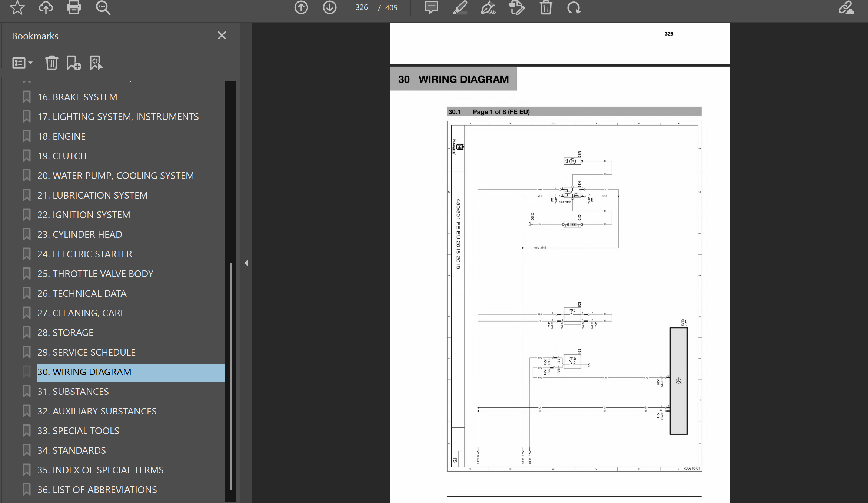Open bookmark 18. ENGINE
Image resolution: width=868 pixels, height=503 pixels.
pos(61,136)
